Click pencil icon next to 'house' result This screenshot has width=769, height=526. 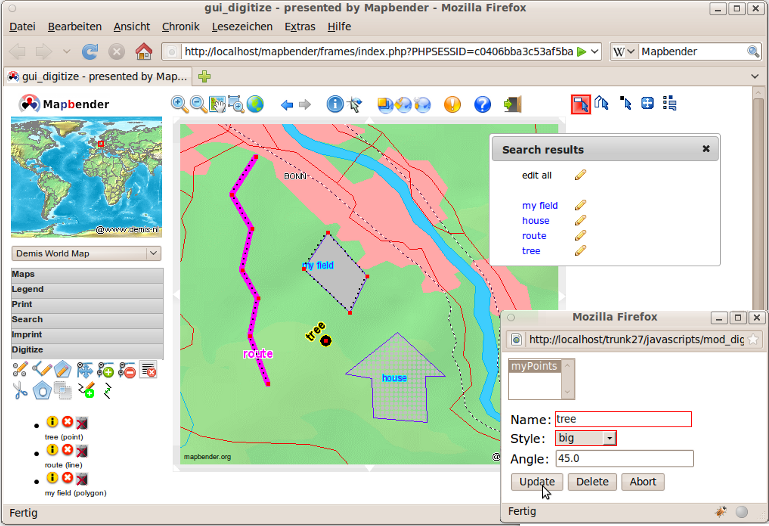tap(580, 221)
